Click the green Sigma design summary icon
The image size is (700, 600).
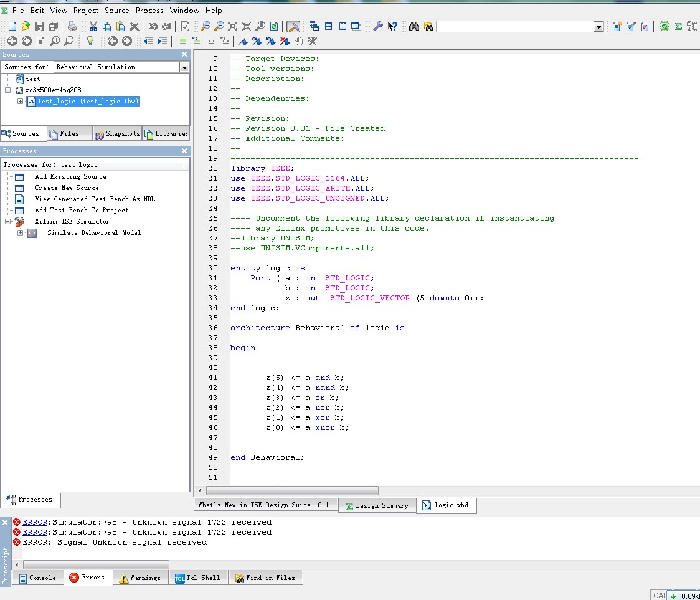coord(678,26)
